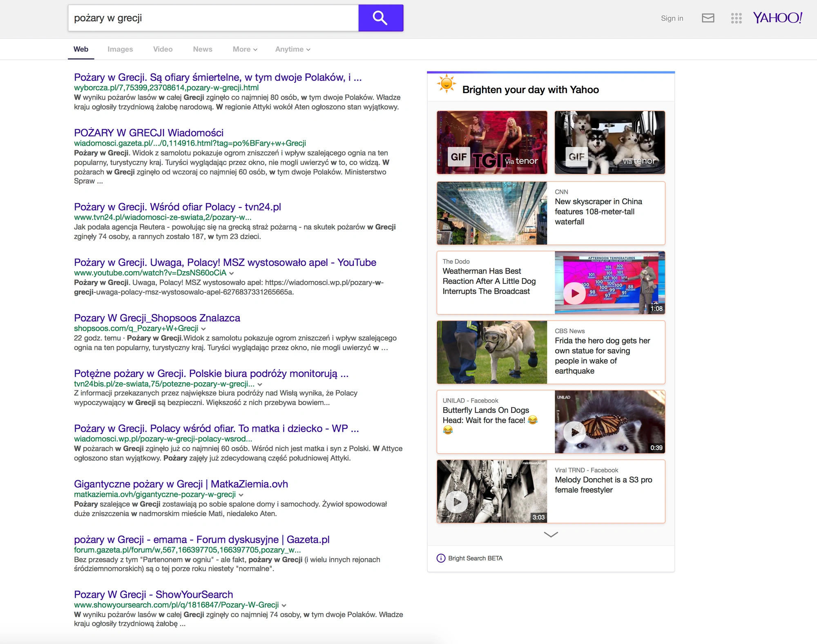
Task: Play the Weatherman dog video
Action: point(575,293)
